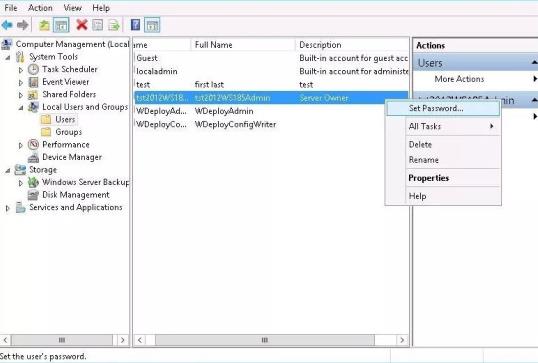Click the Performance monitor icon in tree
This screenshot has width=538, height=363.
(x=33, y=144)
